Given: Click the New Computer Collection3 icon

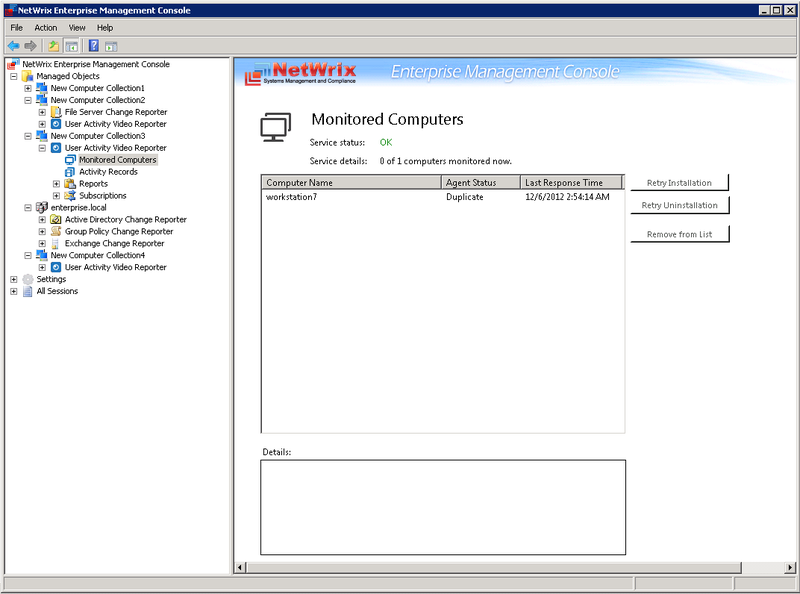Looking at the screenshot, I should pos(42,136).
